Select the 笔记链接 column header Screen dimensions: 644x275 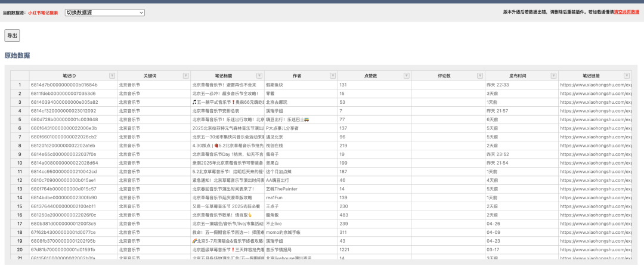[x=595, y=76]
